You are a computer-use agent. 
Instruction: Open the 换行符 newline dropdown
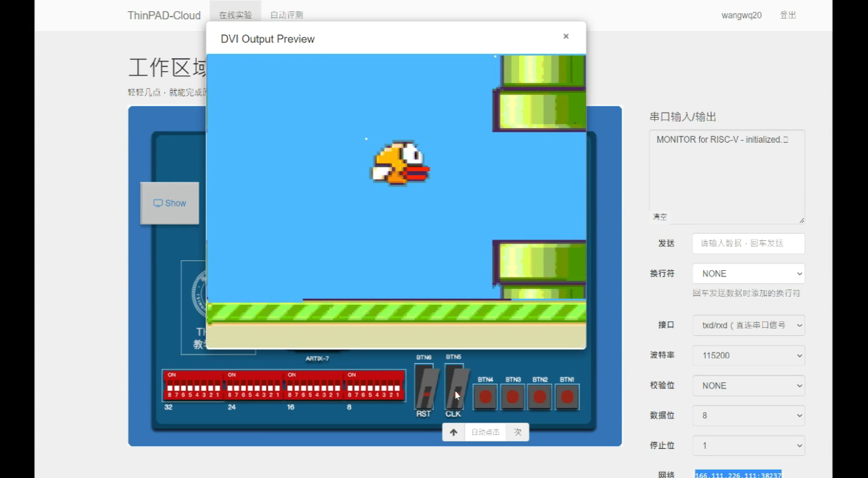[x=748, y=274]
